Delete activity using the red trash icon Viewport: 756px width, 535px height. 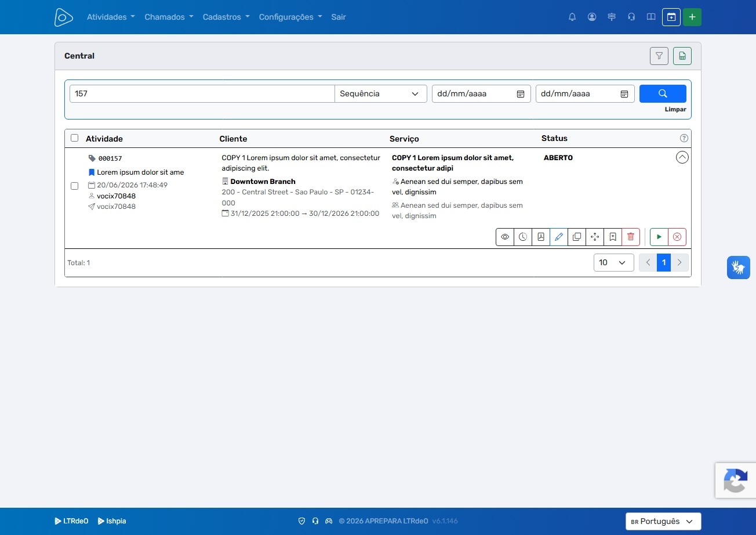click(x=631, y=237)
